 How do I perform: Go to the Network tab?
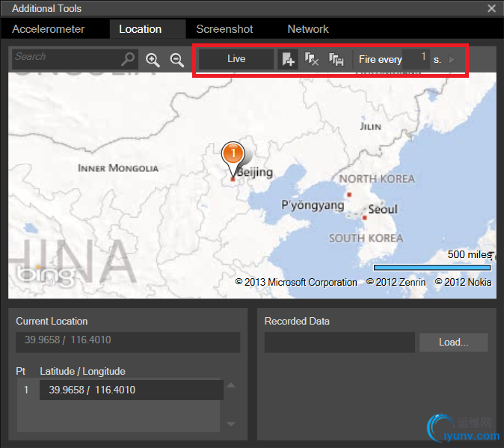tap(308, 29)
